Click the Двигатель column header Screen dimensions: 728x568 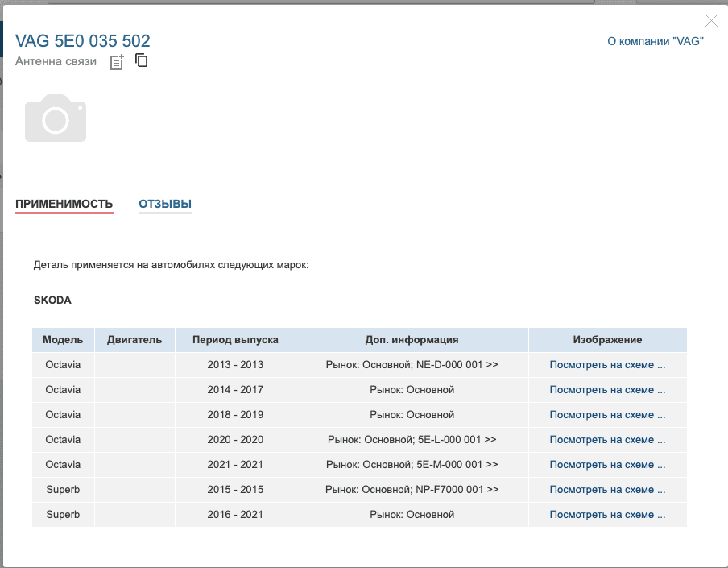click(x=134, y=340)
